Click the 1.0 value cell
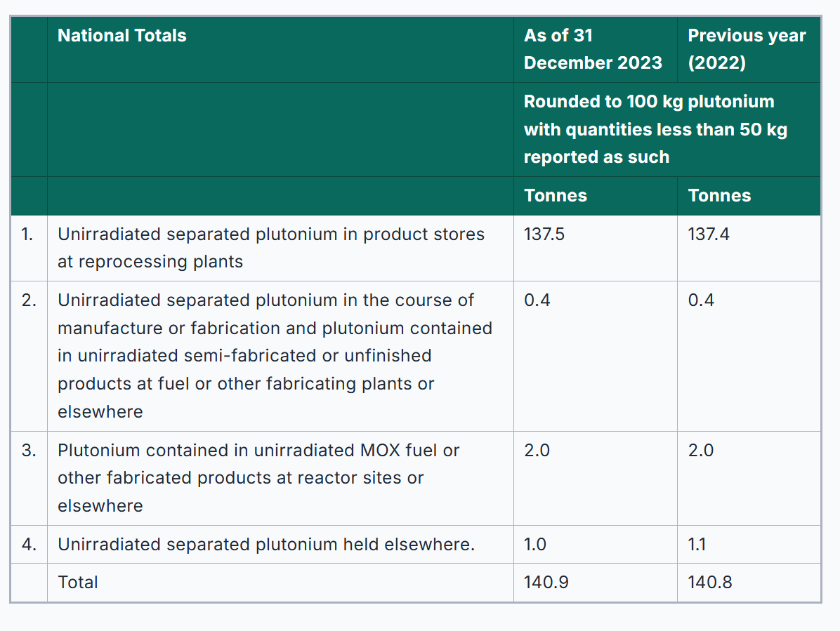Screen dimensions: 840x631 535,545
